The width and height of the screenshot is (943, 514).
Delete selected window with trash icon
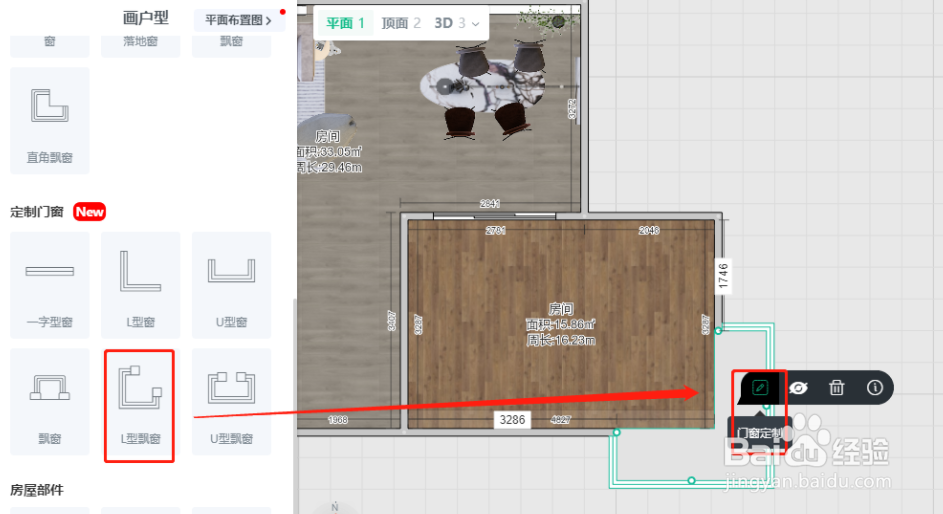click(x=837, y=388)
